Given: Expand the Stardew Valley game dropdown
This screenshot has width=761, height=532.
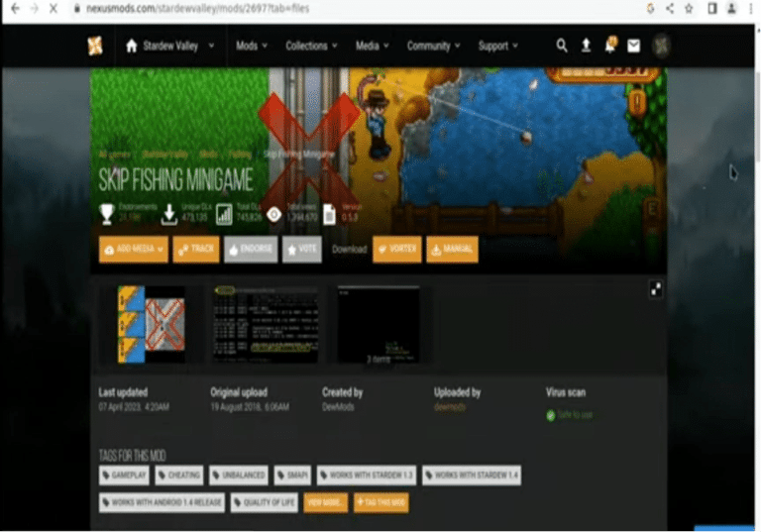Looking at the screenshot, I should tap(170, 46).
